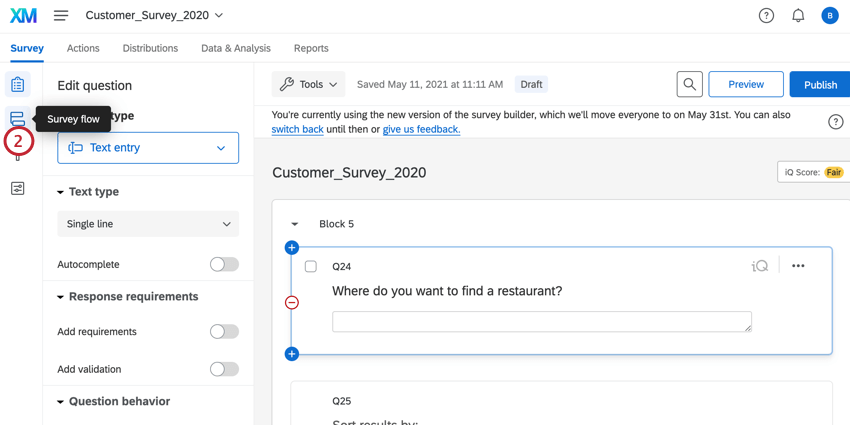This screenshot has width=850, height=425.
Task: Open the Data & Analysis tab
Action: (x=235, y=48)
